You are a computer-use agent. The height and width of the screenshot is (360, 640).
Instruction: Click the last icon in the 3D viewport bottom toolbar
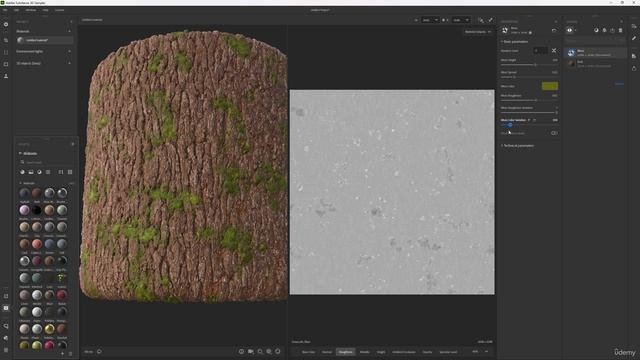pyautogui.click(x=278, y=351)
